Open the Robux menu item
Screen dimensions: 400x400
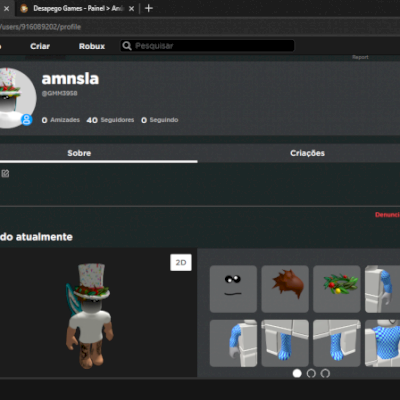(92, 46)
